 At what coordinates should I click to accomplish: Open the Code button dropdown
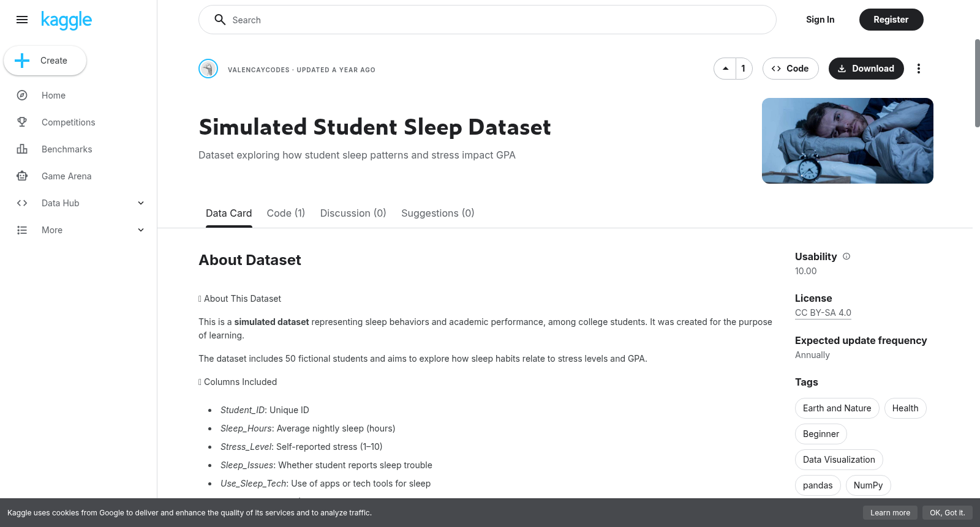tap(790, 69)
